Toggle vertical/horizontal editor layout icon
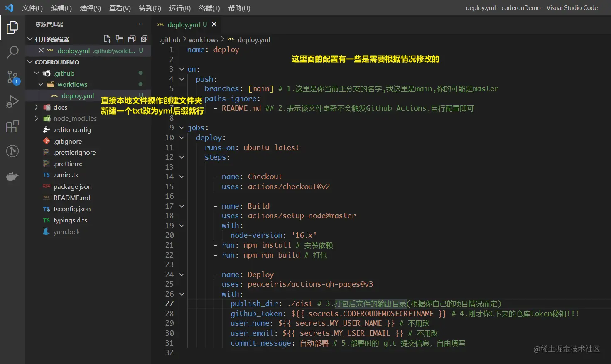611x364 pixels. (120, 39)
